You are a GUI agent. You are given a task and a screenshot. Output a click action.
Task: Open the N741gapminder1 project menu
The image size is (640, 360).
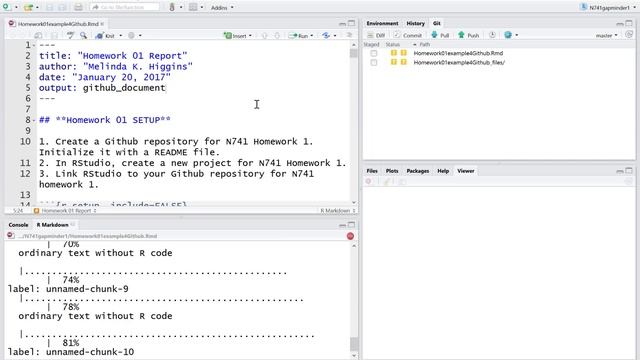pyautogui.click(x=608, y=7)
